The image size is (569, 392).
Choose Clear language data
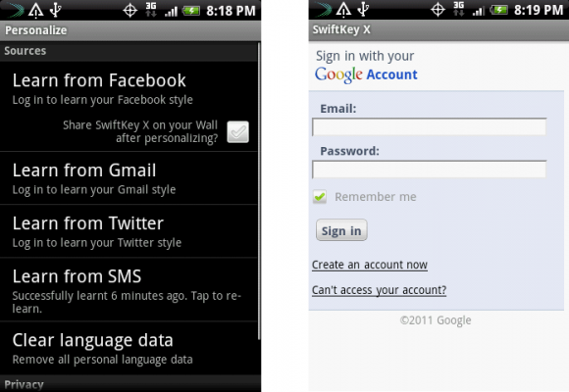129,348
